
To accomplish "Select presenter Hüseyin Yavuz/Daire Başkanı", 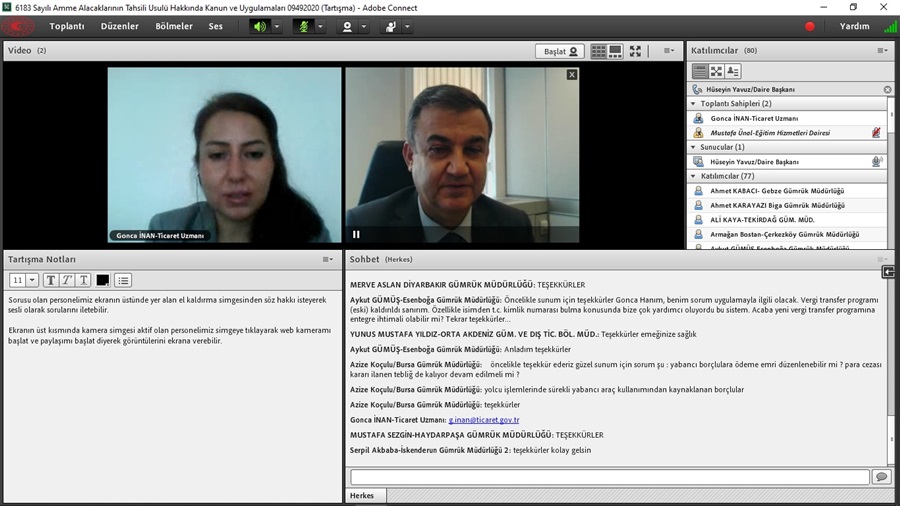I will (788, 162).
